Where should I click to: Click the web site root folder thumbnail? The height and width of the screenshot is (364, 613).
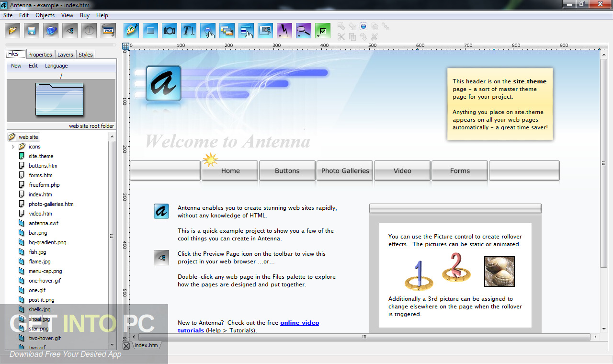pos(59,99)
